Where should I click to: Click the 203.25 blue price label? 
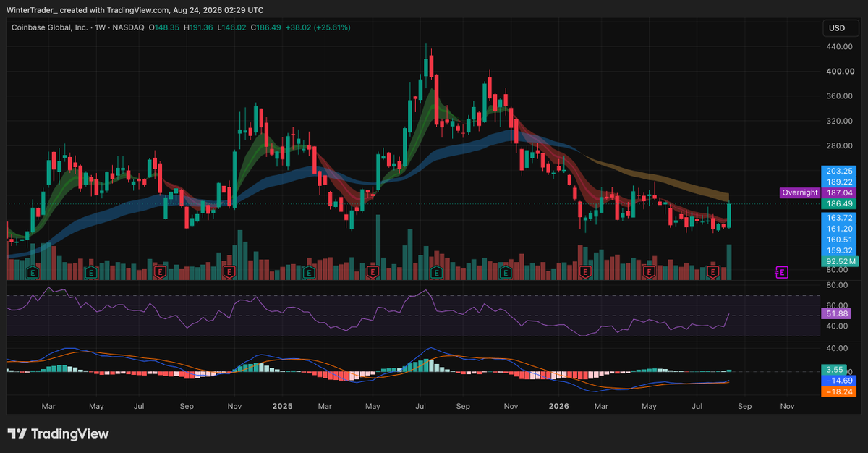coord(839,171)
